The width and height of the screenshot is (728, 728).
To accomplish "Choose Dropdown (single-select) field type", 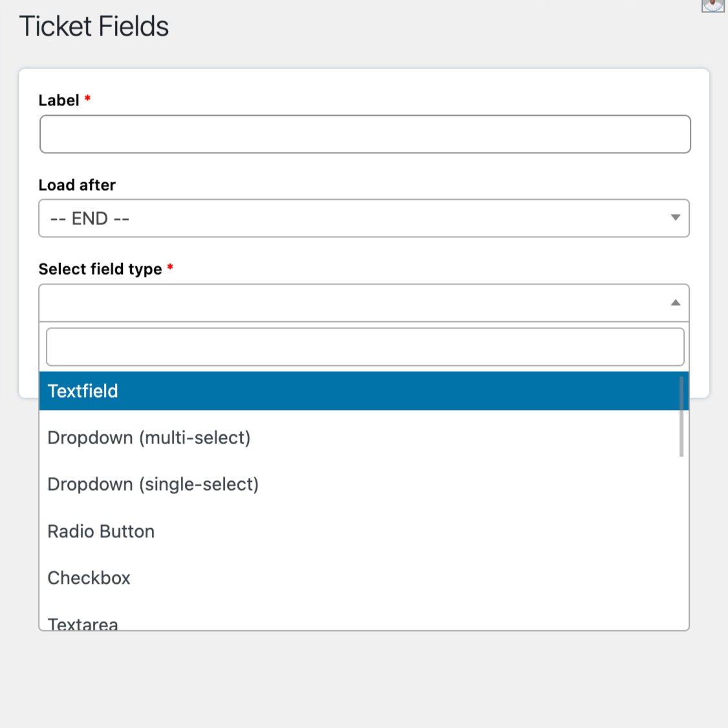I will pyautogui.click(x=153, y=484).
